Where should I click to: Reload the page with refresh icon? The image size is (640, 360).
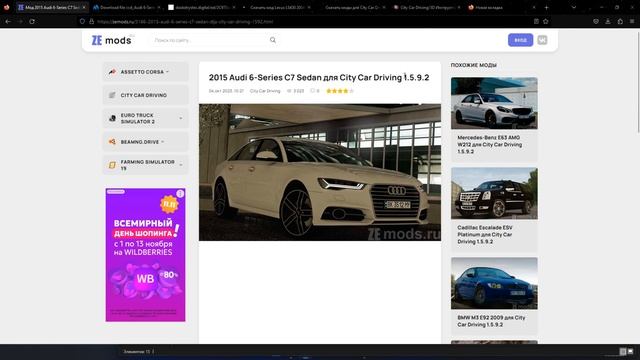[32, 21]
